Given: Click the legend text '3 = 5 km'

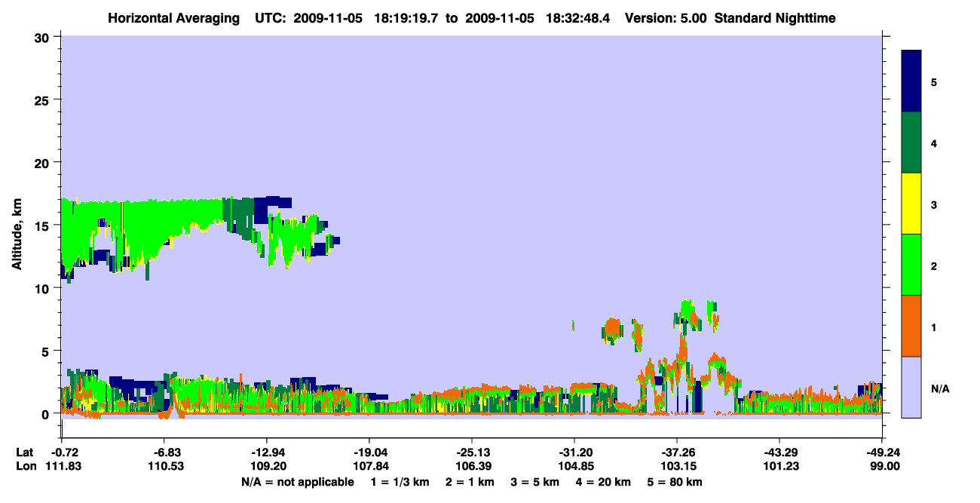Looking at the screenshot, I should (536, 482).
